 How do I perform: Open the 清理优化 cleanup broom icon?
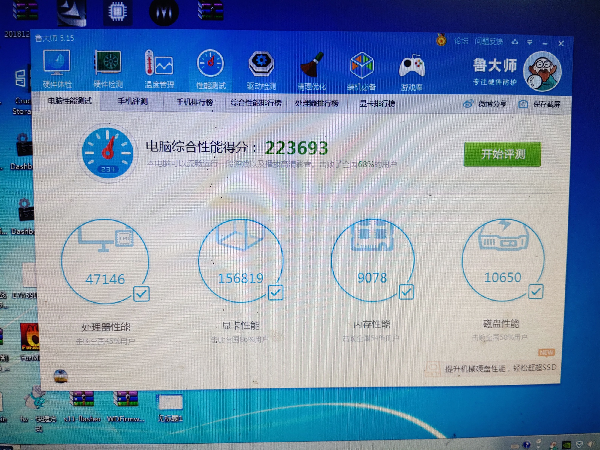(x=312, y=70)
